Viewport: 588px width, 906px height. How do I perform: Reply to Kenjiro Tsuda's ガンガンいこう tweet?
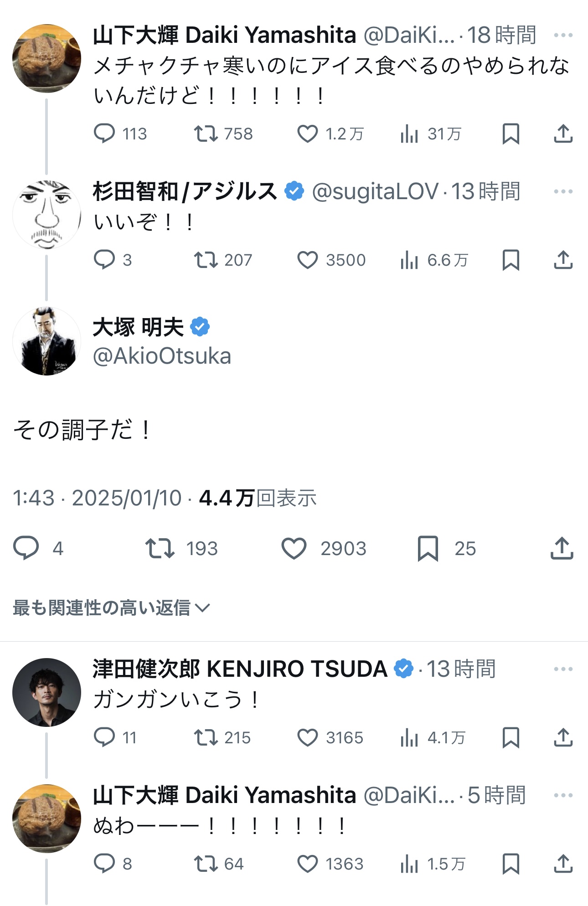(x=104, y=737)
